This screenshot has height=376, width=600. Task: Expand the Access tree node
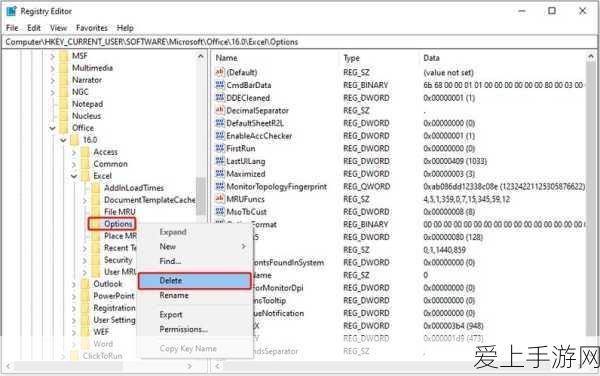point(74,152)
